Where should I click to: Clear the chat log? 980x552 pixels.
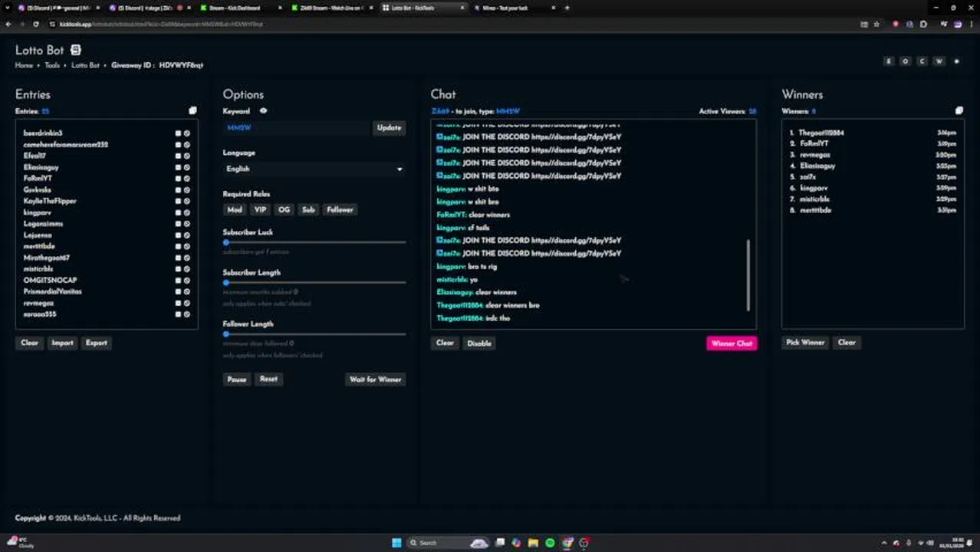(x=445, y=343)
